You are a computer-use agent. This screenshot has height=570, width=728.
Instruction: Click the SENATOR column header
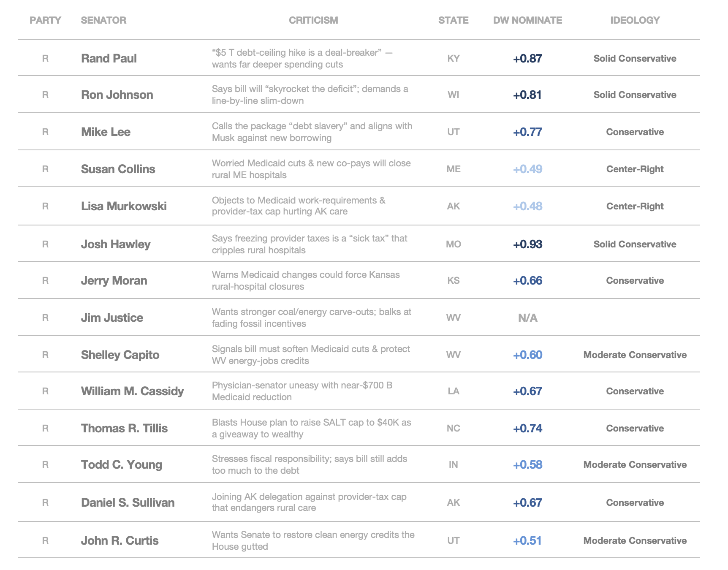click(103, 20)
